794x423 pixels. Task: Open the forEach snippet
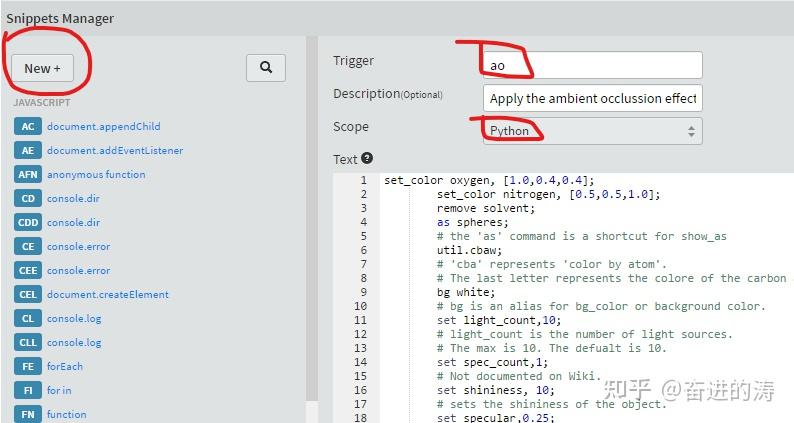[65, 366]
